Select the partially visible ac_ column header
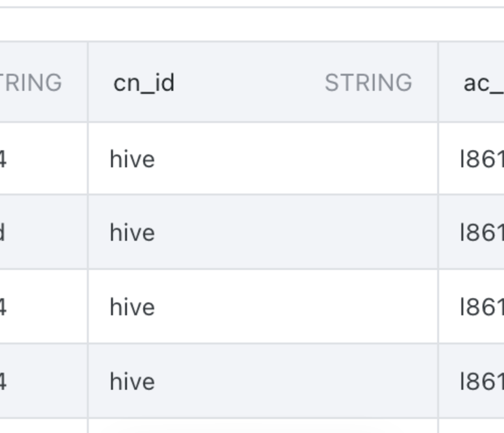 [x=483, y=83]
